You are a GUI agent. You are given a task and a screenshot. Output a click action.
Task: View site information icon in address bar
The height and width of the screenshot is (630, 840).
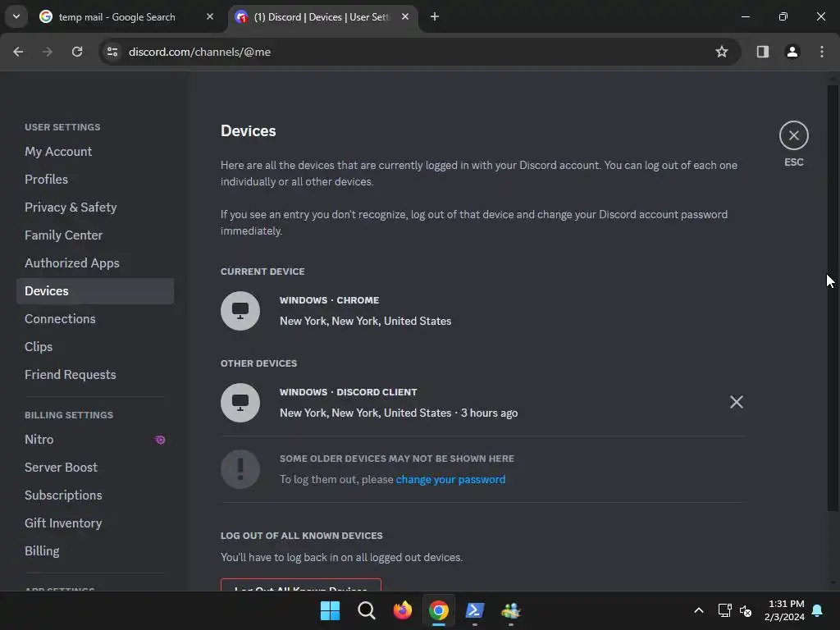click(x=112, y=52)
